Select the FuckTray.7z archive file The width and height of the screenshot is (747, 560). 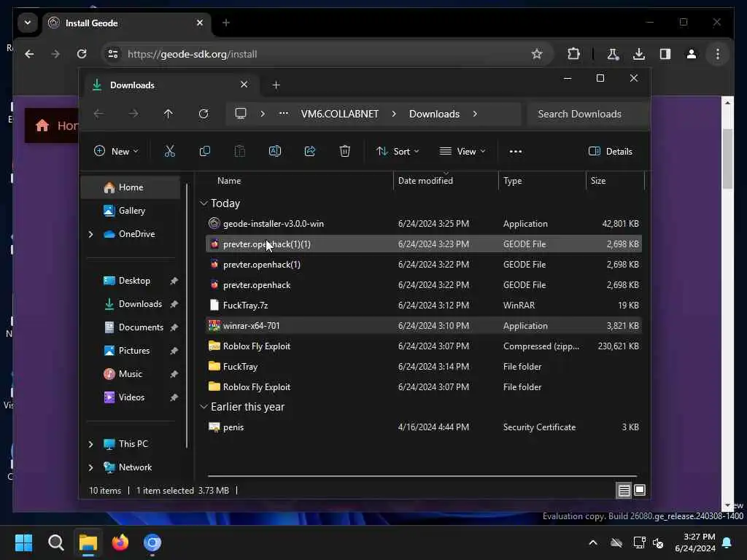click(x=424, y=306)
